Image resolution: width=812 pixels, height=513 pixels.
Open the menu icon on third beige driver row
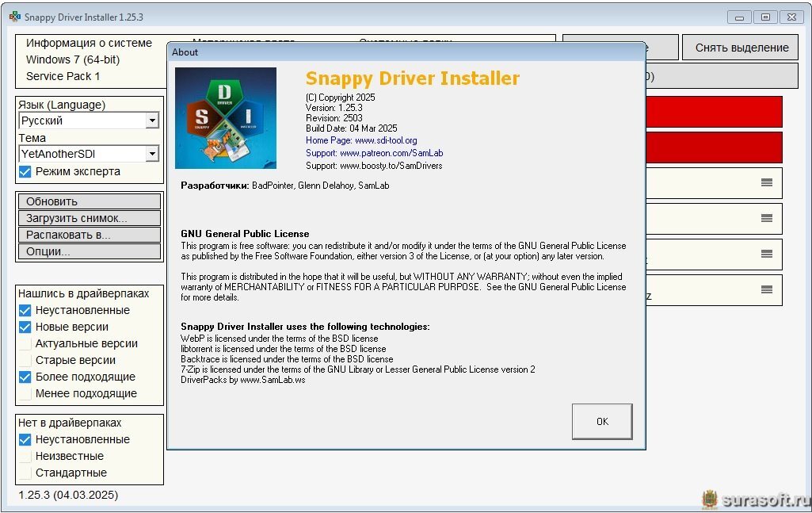(x=766, y=254)
